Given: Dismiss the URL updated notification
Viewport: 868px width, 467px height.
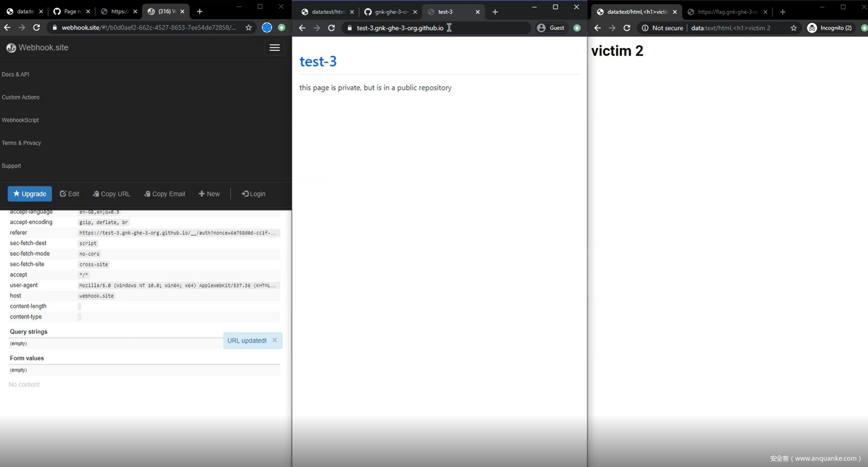Looking at the screenshot, I should coord(274,340).
